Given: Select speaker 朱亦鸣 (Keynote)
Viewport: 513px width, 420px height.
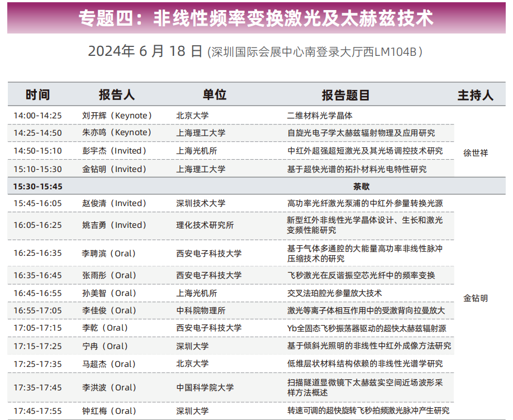Looking at the screenshot, I should [117, 133].
